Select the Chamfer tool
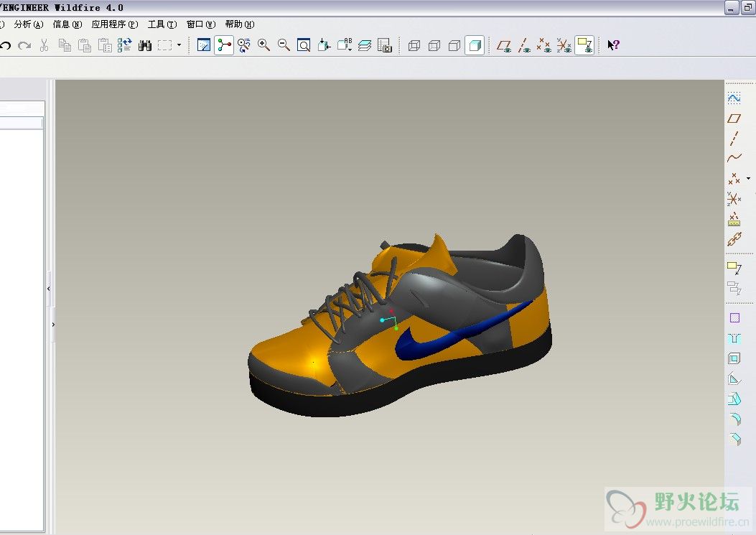The height and width of the screenshot is (535, 756). click(734, 439)
